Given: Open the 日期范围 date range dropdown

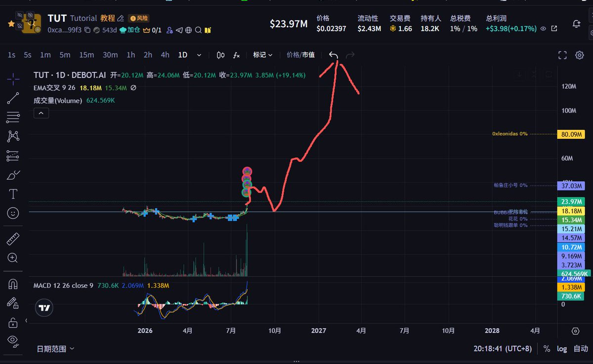Looking at the screenshot, I should pos(56,349).
